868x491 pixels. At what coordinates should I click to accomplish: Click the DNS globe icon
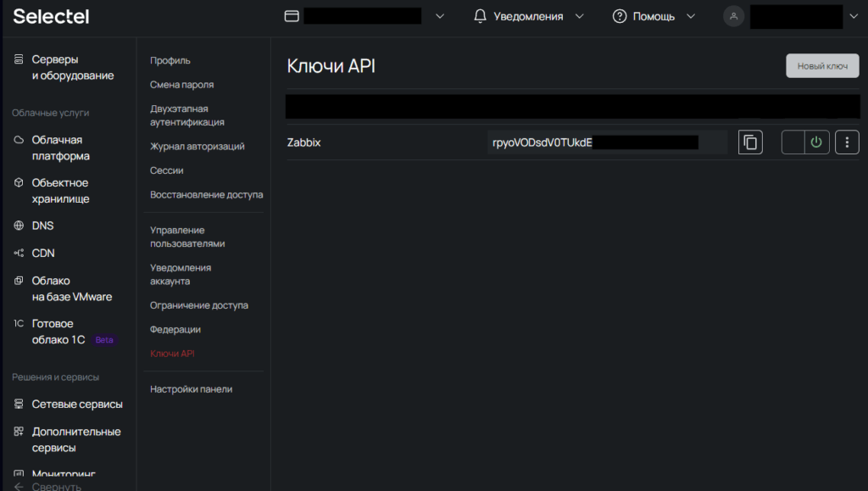(19, 226)
